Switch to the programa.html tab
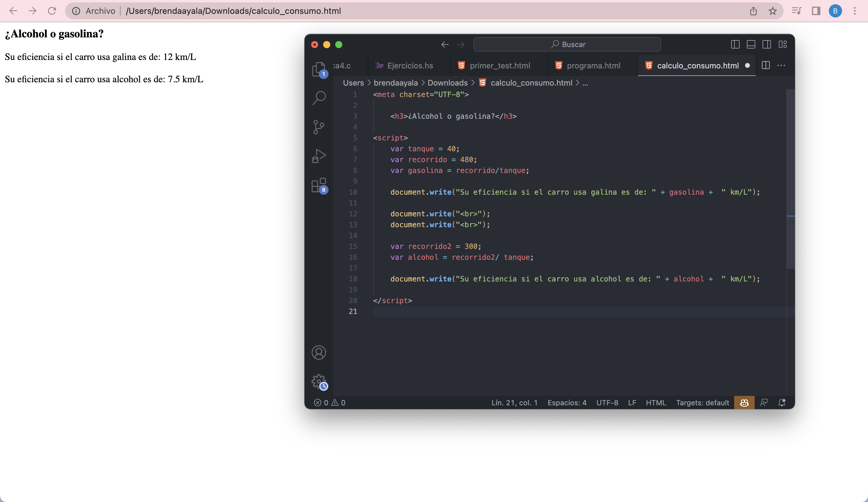The height and width of the screenshot is (502, 868). point(593,66)
